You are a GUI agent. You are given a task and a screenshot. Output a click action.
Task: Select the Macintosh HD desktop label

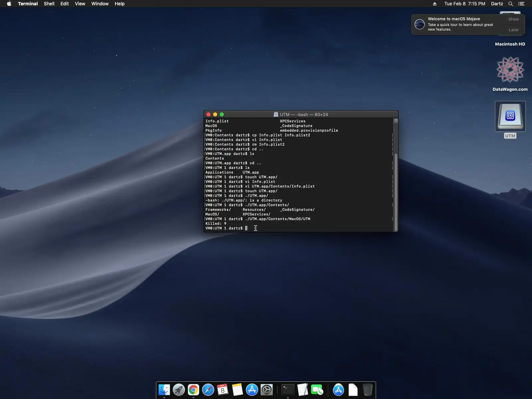tap(510, 44)
